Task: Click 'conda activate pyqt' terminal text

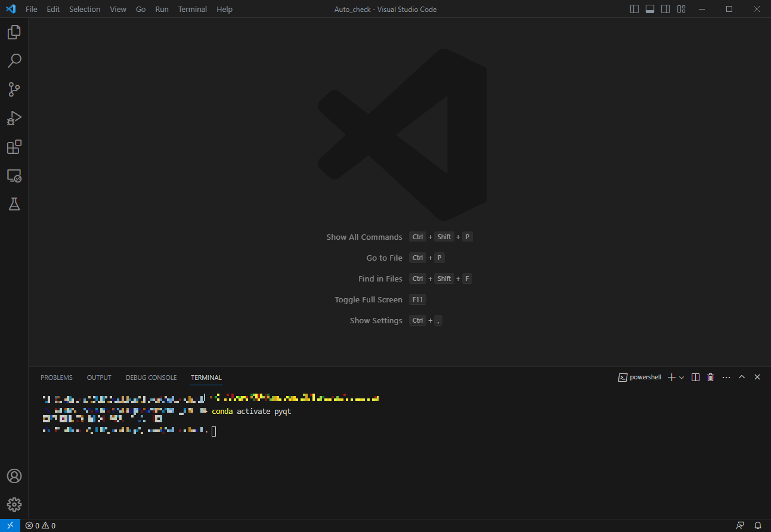Action: pos(252,412)
